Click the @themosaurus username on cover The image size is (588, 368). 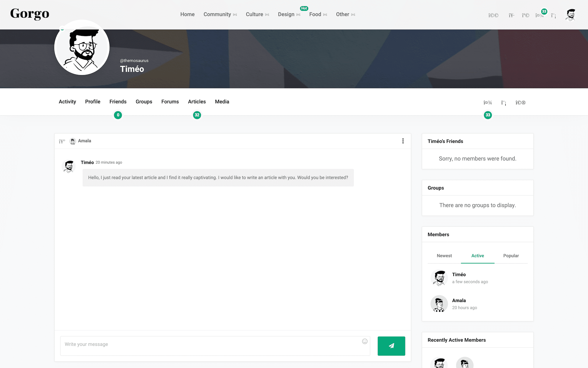click(x=134, y=61)
